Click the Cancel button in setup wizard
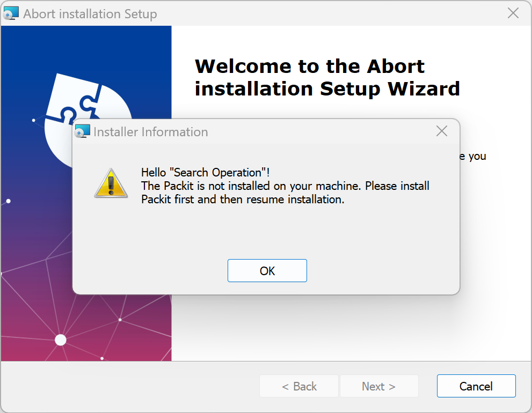The width and height of the screenshot is (532, 413). pyautogui.click(x=476, y=386)
